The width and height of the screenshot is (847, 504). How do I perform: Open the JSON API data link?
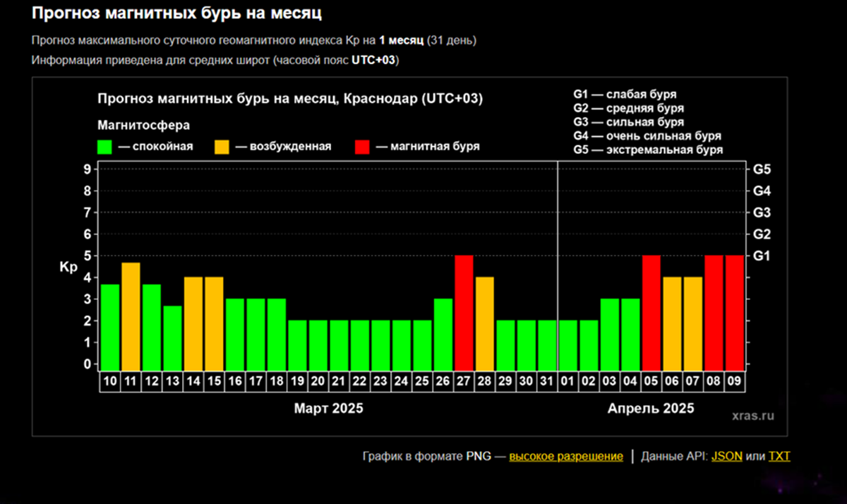[x=726, y=456]
